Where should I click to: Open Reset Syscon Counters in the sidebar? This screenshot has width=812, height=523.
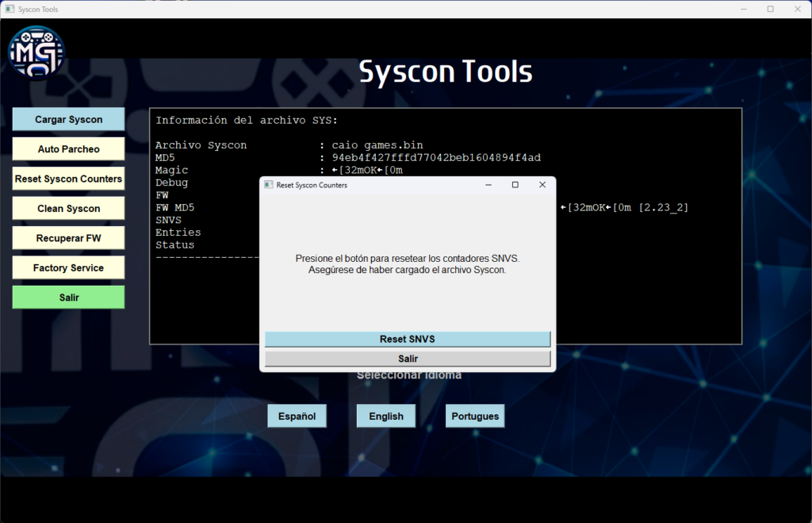[68, 179]
